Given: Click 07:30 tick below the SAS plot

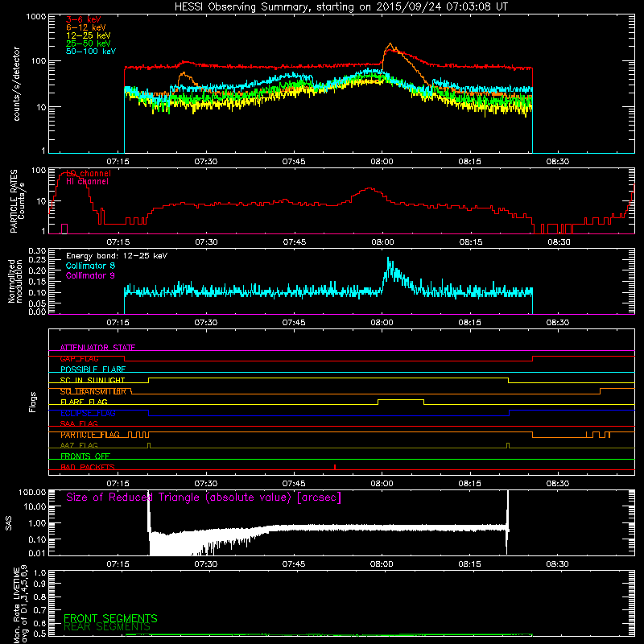Looking at the screenshot, I should pos(206,564).
